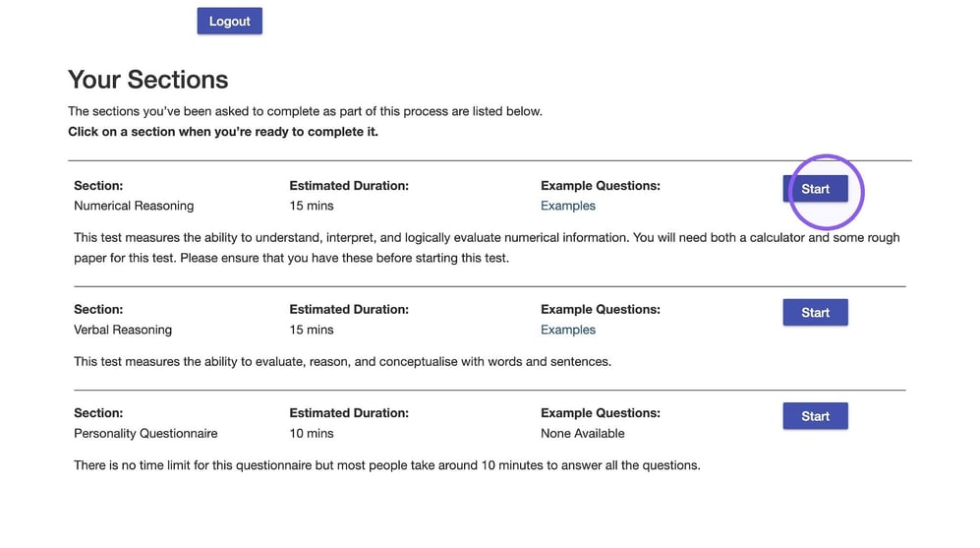Start the Numerical Reasoning test
Screen dimensions: 980x548
(815, 188)
